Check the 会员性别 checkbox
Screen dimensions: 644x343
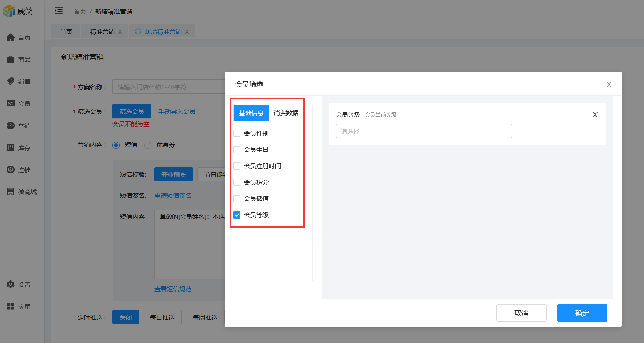[237, 133]
